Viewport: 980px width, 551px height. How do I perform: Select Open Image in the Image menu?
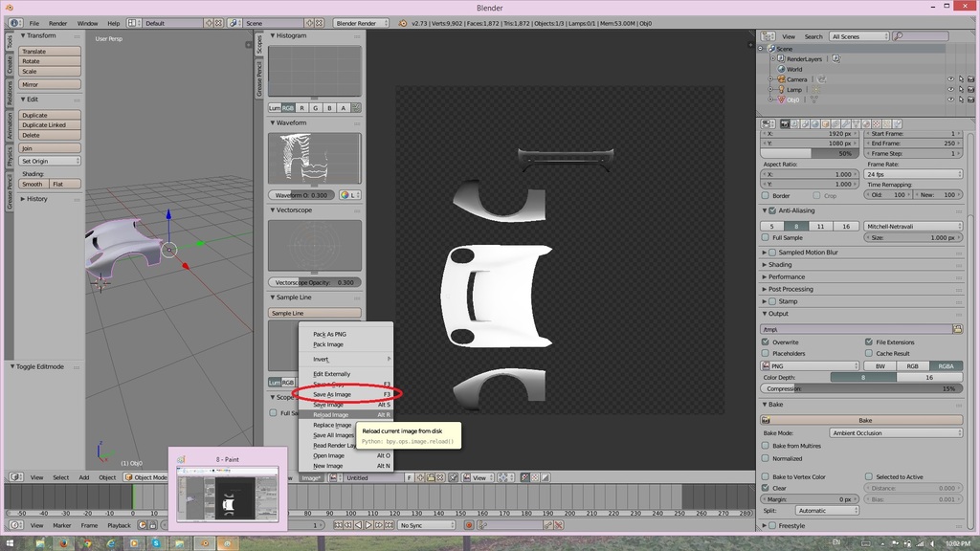(329, 455)
